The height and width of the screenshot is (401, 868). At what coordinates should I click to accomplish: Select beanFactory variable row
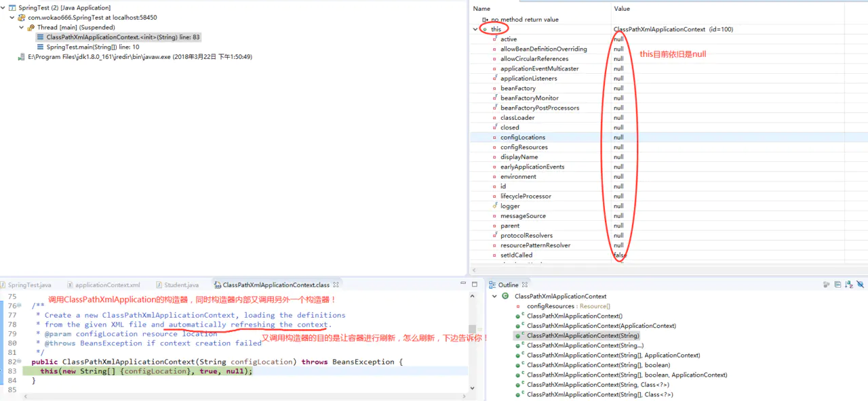point(518,89)
